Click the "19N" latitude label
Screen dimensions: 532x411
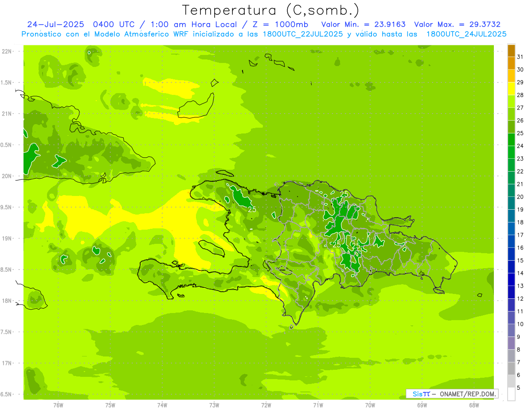[8, 239]
